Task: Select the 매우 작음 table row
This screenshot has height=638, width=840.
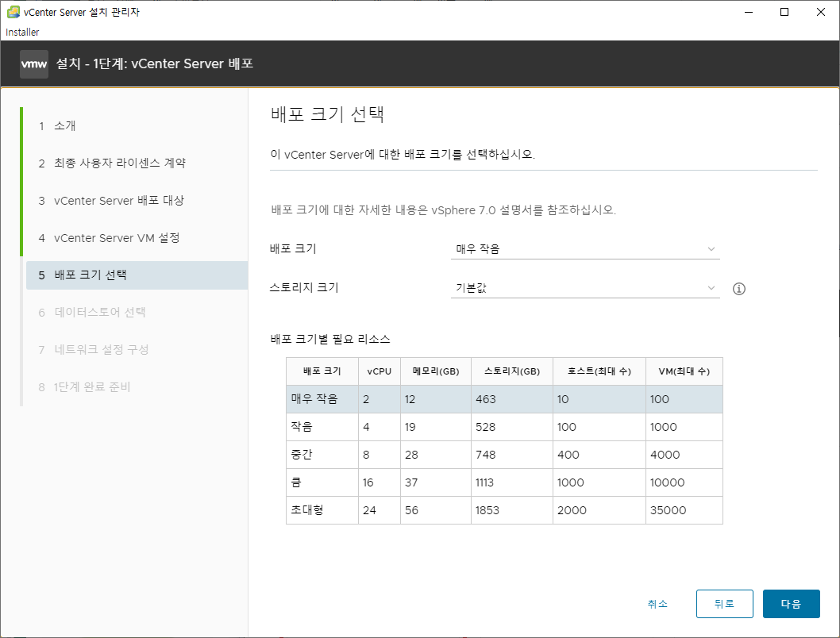Action: (504, 399)
